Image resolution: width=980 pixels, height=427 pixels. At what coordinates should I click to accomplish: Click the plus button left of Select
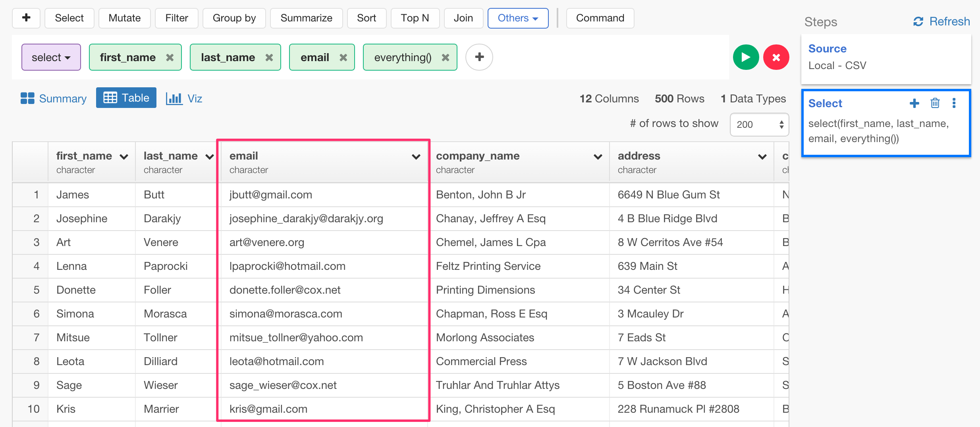tap(26, 18)
